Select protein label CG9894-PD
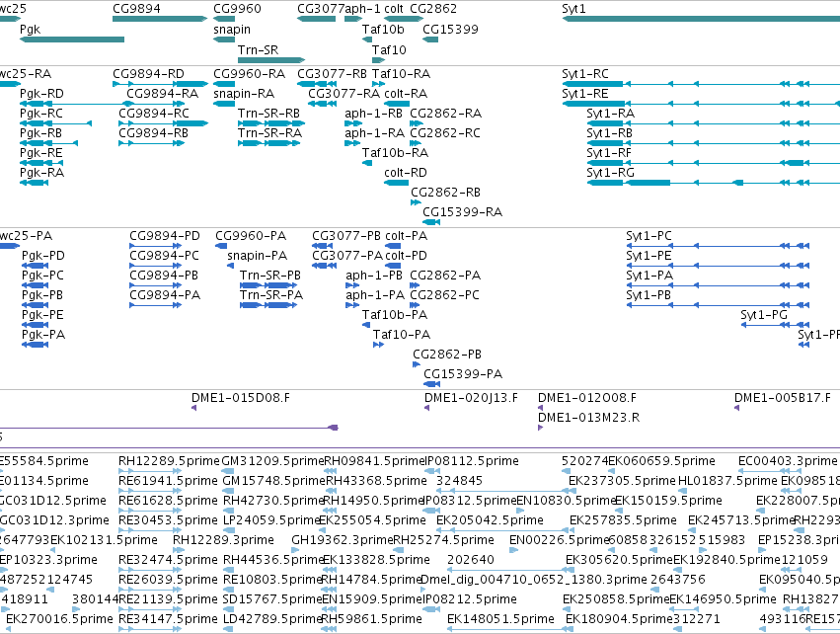Screen dimensions: 840x634 165,236
